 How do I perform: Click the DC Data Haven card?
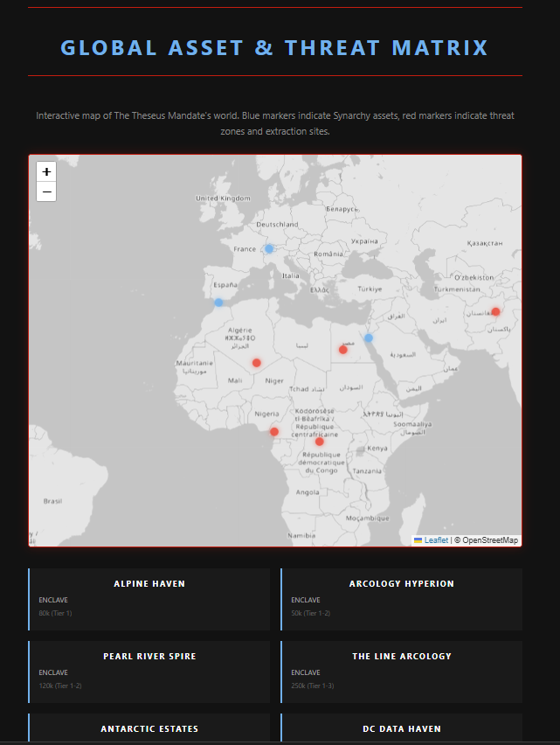(x=402, y=729)
